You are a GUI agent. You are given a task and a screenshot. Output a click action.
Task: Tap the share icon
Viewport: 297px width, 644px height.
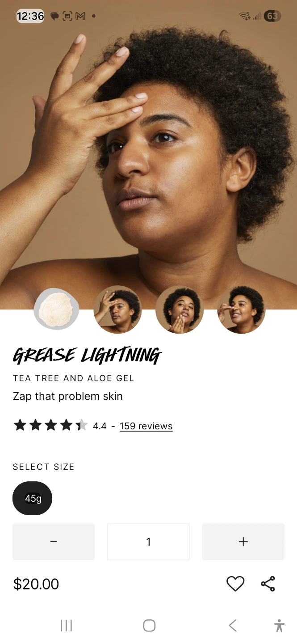click(268, 584)
